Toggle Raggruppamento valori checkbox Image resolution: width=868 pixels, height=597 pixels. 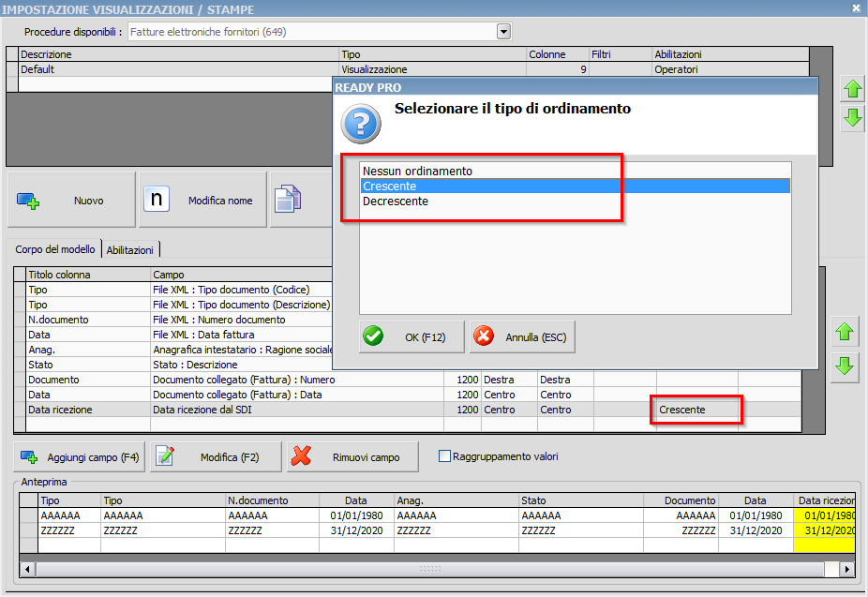[444, 455]
